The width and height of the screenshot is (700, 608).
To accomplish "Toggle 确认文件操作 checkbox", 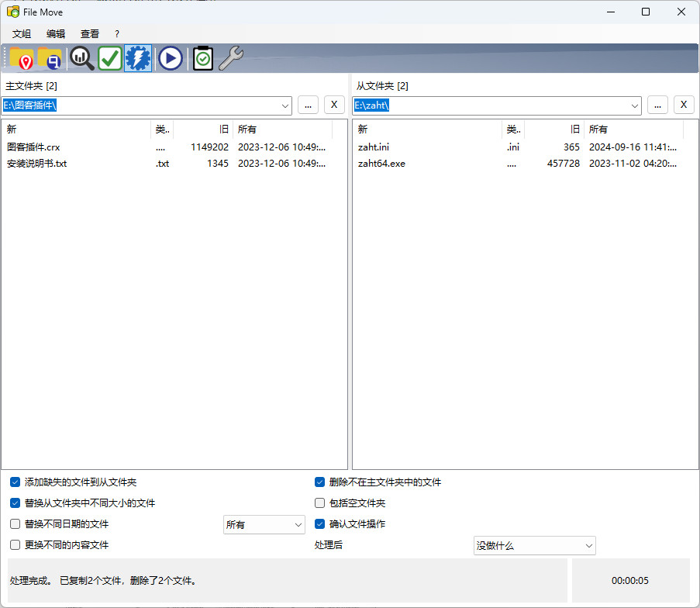I will coord(319,524).
